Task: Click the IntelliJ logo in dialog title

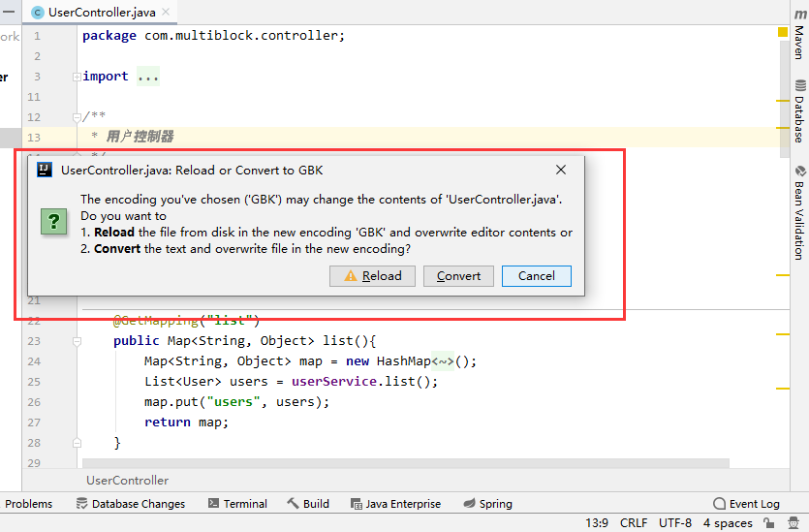Action: click(45, 170)
